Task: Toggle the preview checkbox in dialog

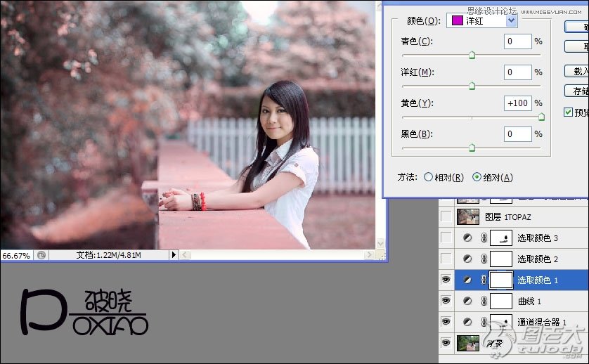Action: click(x=568, y=112)
